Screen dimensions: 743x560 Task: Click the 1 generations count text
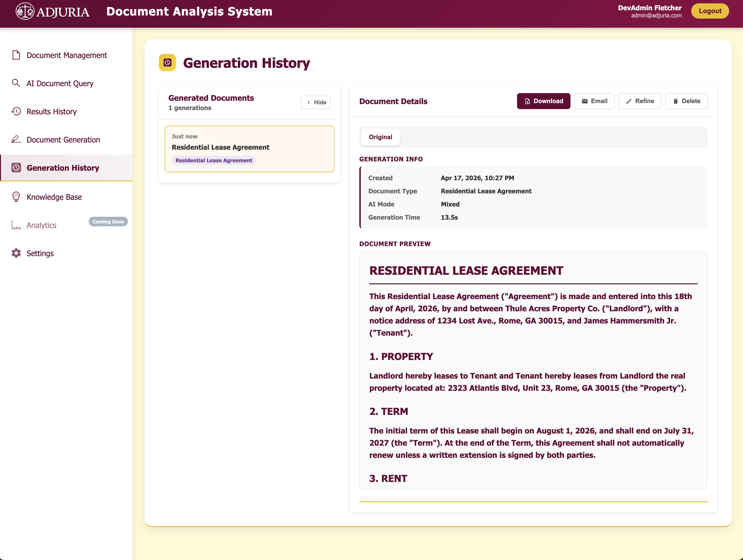[190, 108]
